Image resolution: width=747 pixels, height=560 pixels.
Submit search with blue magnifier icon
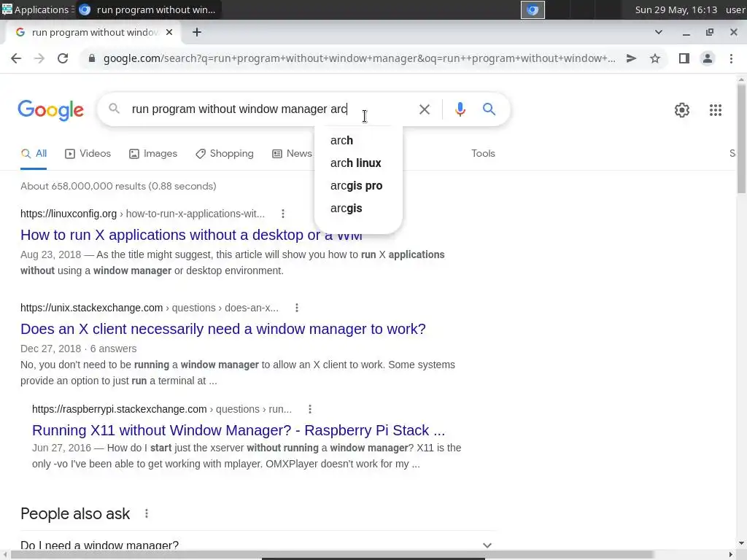489,109
